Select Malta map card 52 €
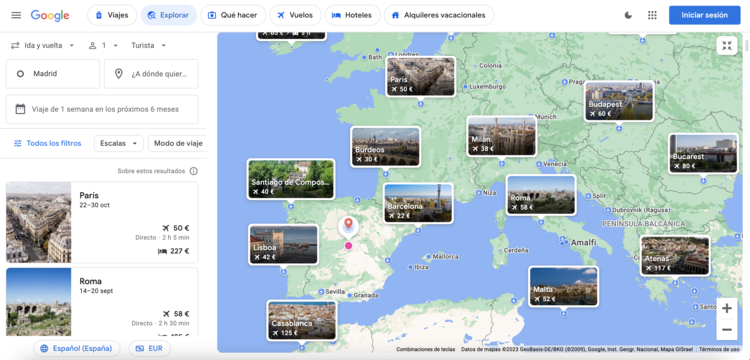Screen dimensions: 750x360 click(x=563, y=286)
